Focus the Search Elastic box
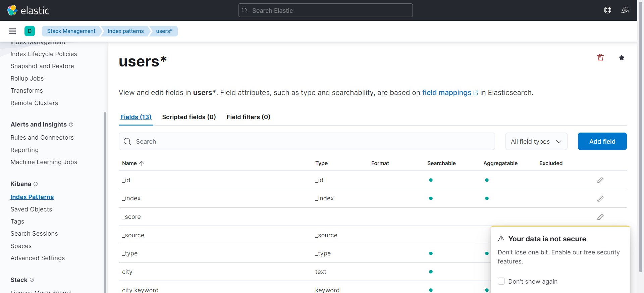Viewport: 644px width, 293px height. [325, 10]
